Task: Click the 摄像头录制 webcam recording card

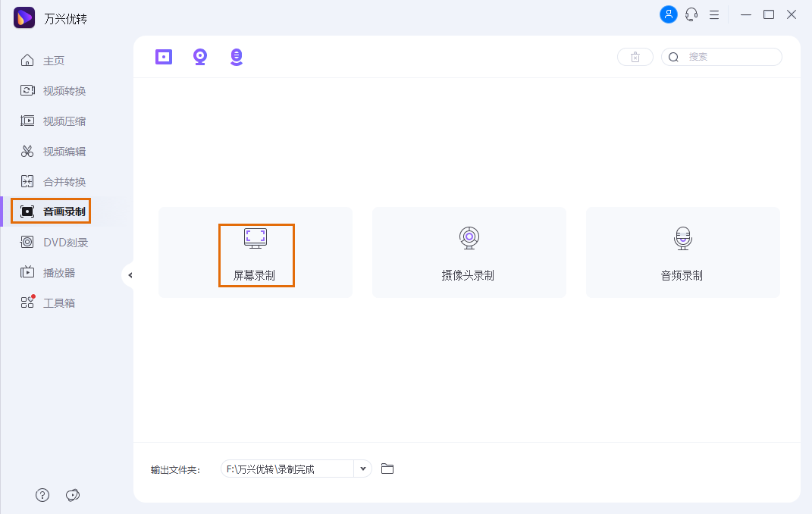Action: [469, 252]
